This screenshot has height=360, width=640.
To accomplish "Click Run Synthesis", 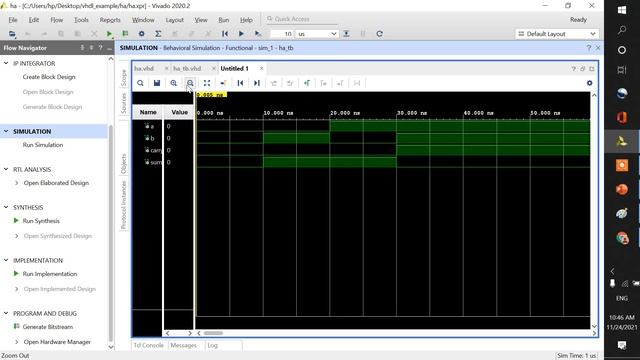I will (x=41, y=221).
